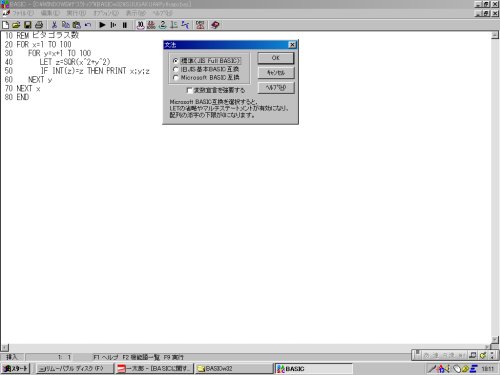Open the Run menu in the menu bar
500x375 pixels.
click(76, 13)
